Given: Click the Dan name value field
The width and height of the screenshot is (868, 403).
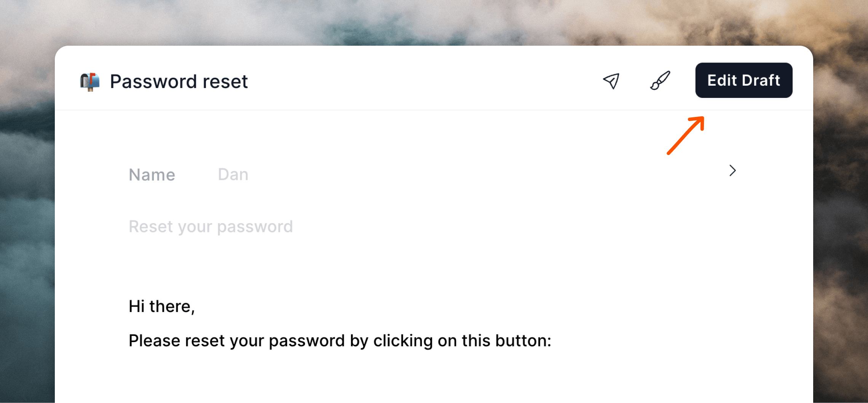Looking at the screenshot, I should coord(233,174).
